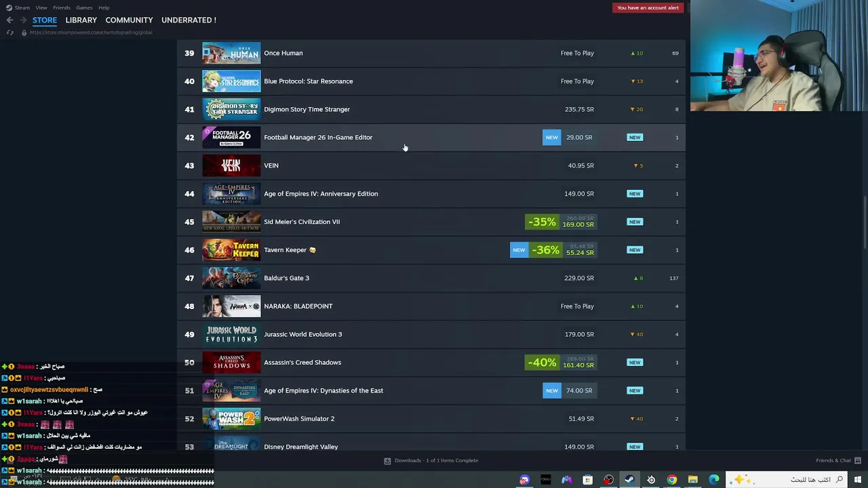This screenshot has height=488, width=868.
Task: Click the NEW rank tag for Disney Dreamlight Valley
Action: coord(635,447)
